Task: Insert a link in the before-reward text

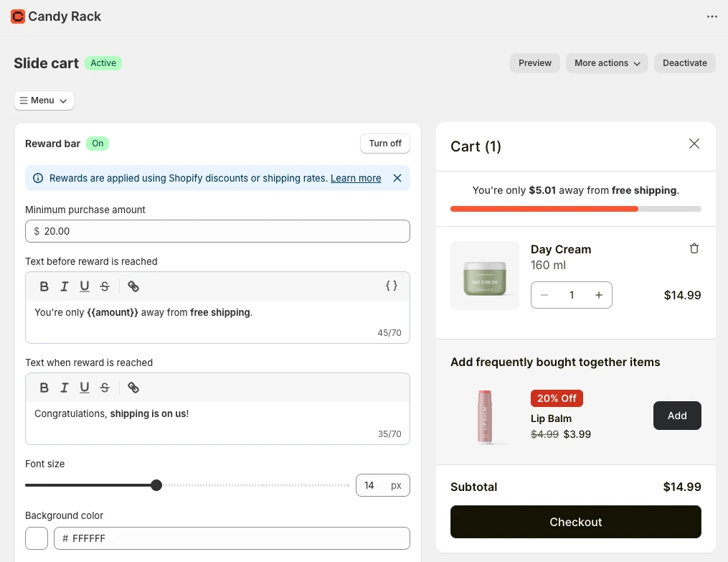Action: (133, 286)
